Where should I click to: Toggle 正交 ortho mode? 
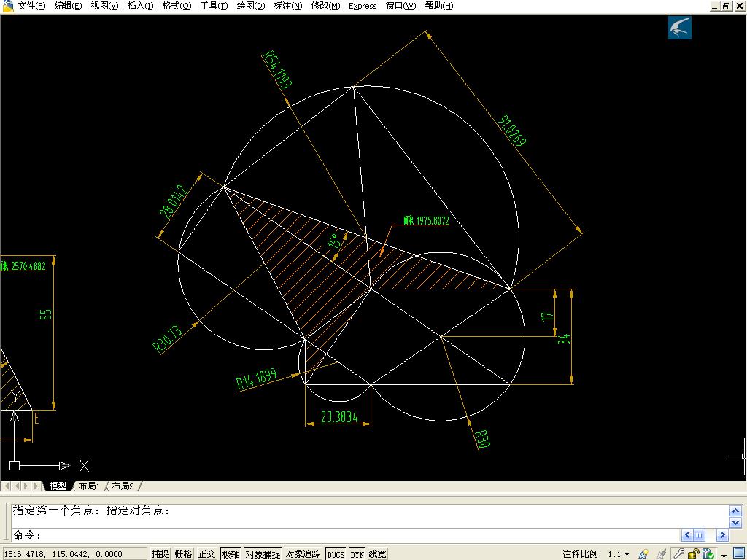206,554
